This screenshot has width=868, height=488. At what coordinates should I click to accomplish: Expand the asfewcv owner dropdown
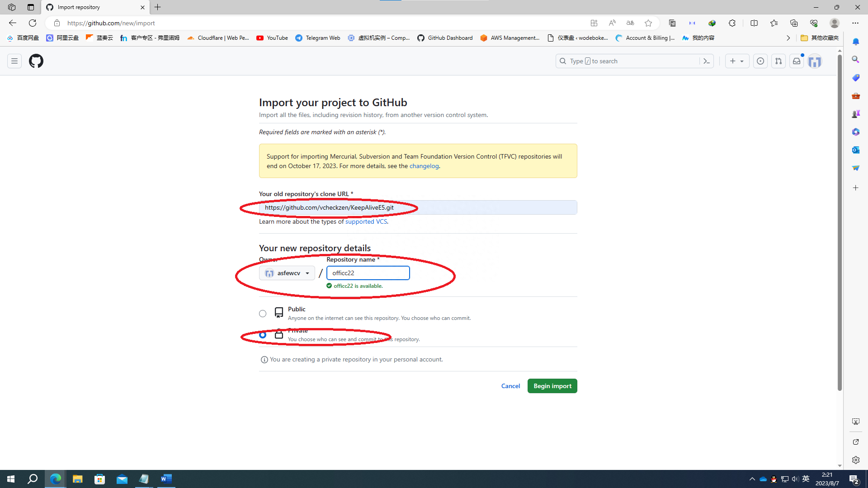point(287,273)
